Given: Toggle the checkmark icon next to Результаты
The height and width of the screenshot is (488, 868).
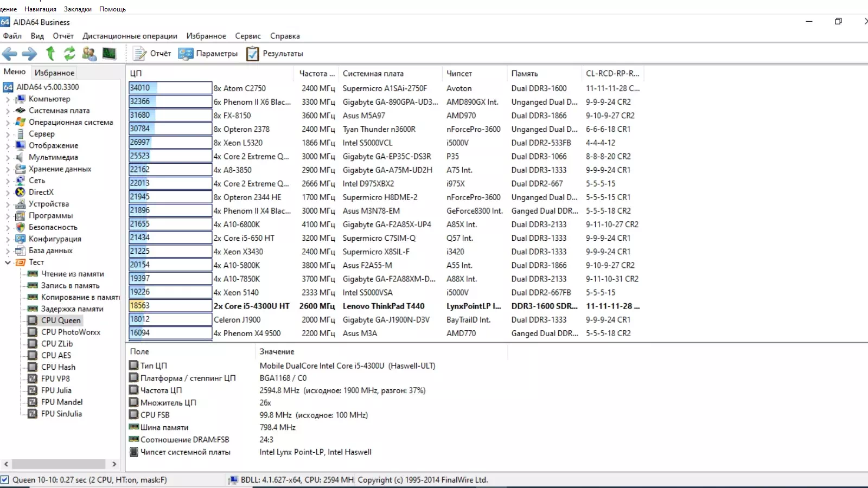Looking at the screenshot, I should (x=252, y=53).
